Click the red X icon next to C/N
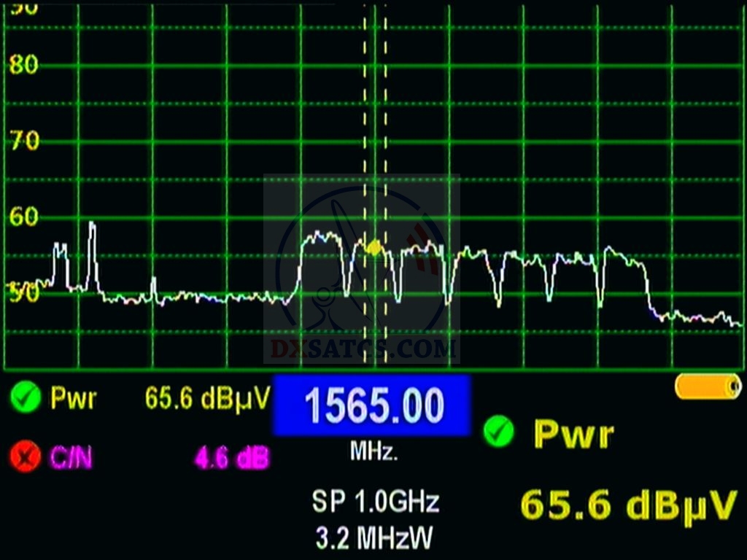The width and height of the screenshot is (747, 560). coord(26,457)
